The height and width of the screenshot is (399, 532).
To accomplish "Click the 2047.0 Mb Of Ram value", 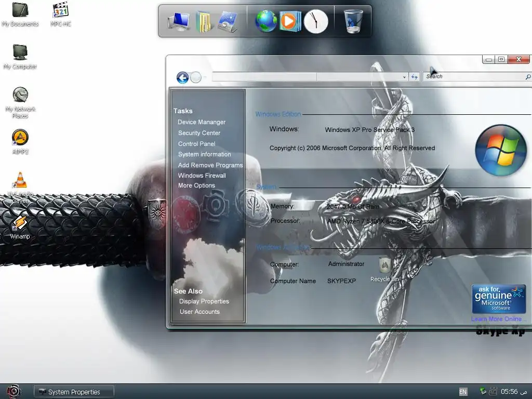I will click(353, 207).
